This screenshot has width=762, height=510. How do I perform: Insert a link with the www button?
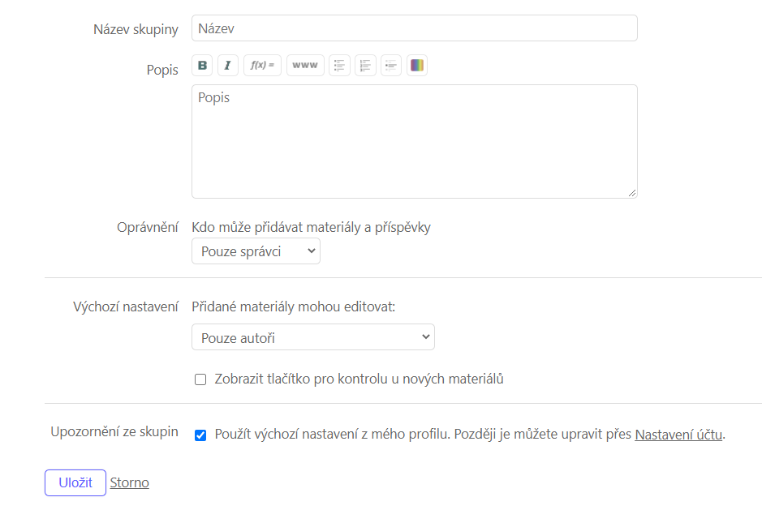305,65
